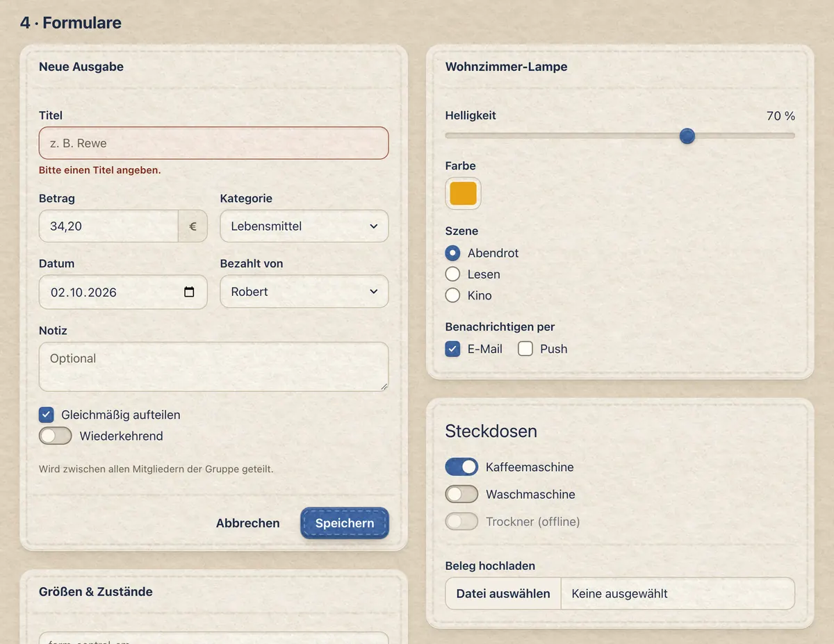
Task: Select the Lesen scene option
Action: (x=452, y=274)
